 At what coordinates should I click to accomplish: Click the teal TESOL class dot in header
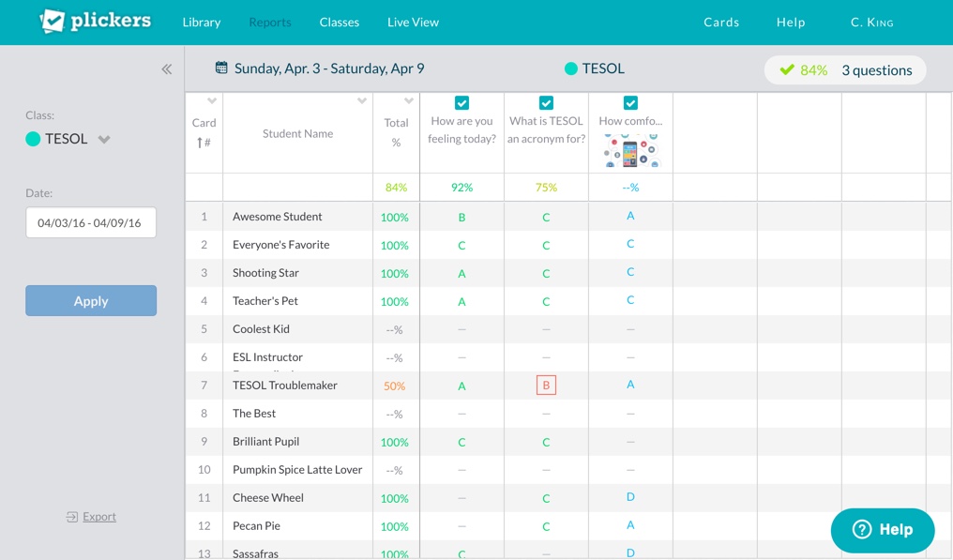(x=570, y=68)
